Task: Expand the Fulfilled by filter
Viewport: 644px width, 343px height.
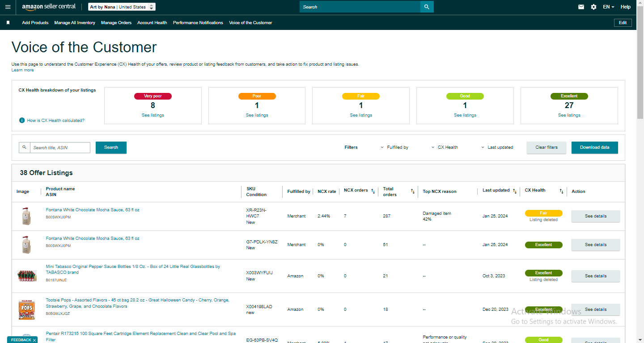Action: tap(394, 147)
